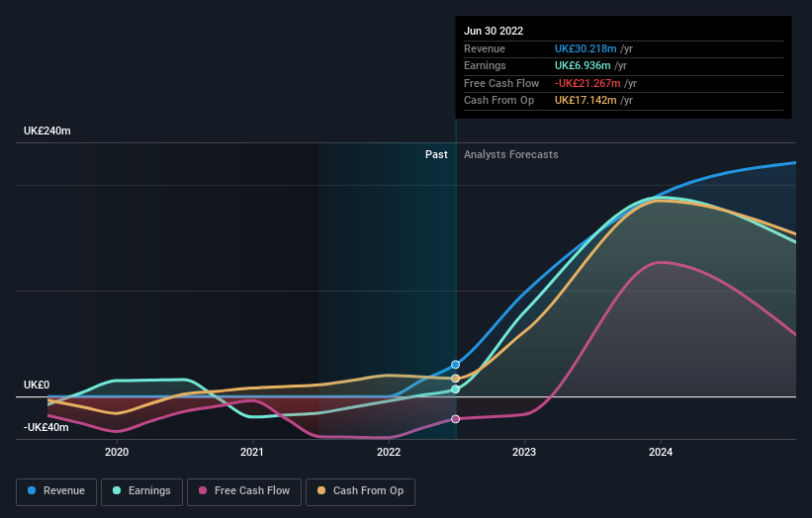This screenshot has height=518, width=812.
Task: Click the 2020 x-axis label
Action: [117, 452]
